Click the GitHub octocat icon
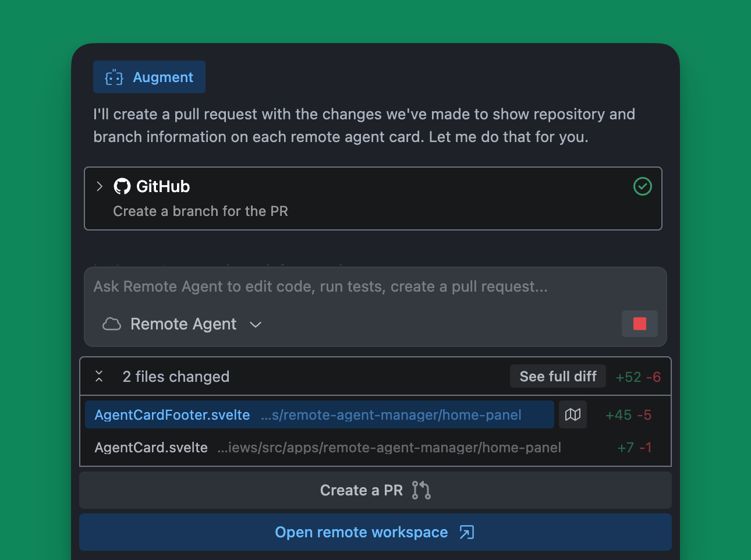The image size is (751, 560). pos(122,186)
